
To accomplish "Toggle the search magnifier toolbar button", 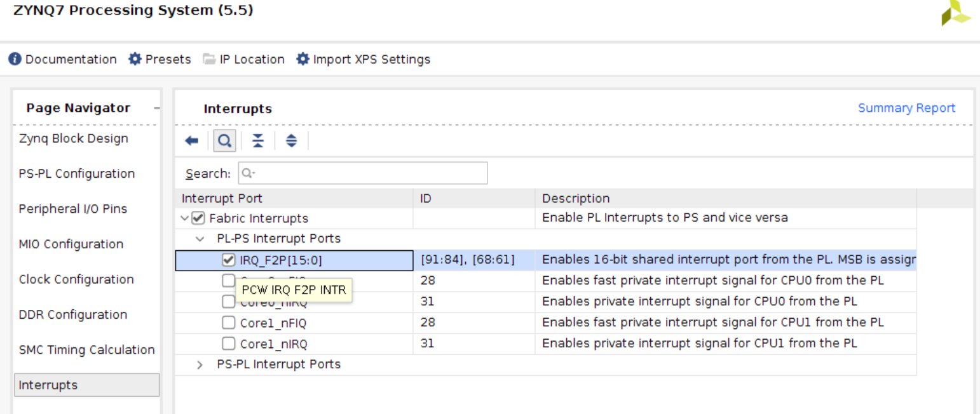I will pyautogui.click(x=224, y=141).
